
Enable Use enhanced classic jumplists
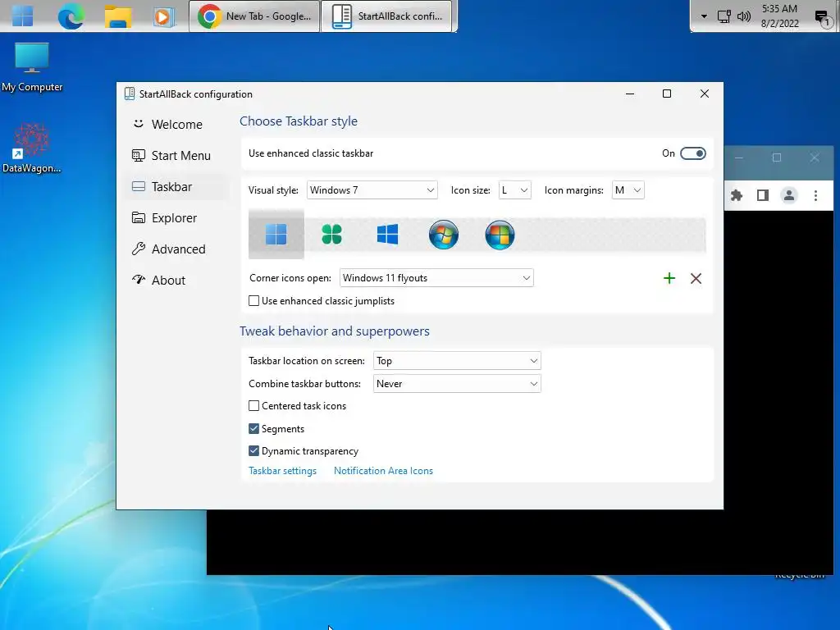click(254, 301)
